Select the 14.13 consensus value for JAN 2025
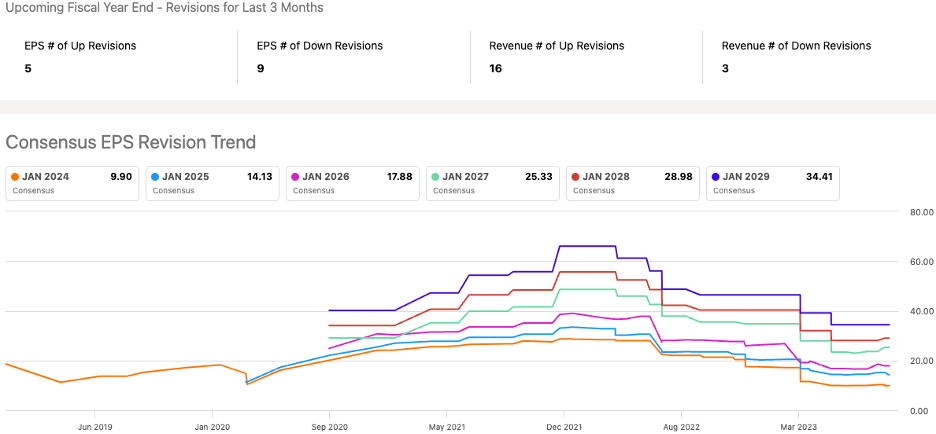This screenshot has width=936, height=434. click(259, 177)
